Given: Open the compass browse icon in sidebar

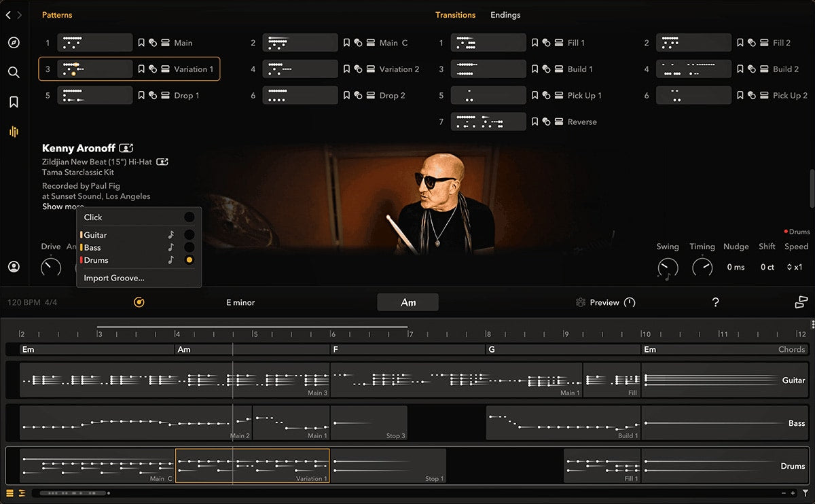Looking at the screenshot, I should coord(14,43).
